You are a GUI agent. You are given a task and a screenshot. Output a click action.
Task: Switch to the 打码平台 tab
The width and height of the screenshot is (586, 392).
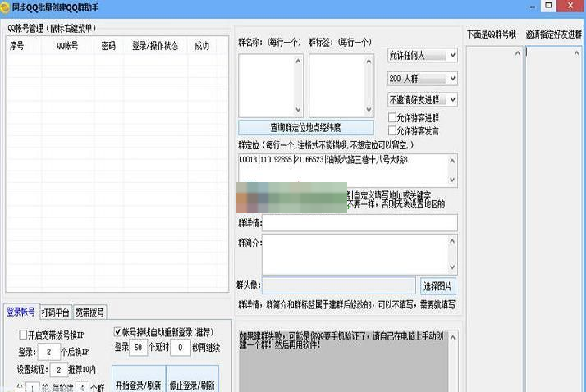point(55,312)
